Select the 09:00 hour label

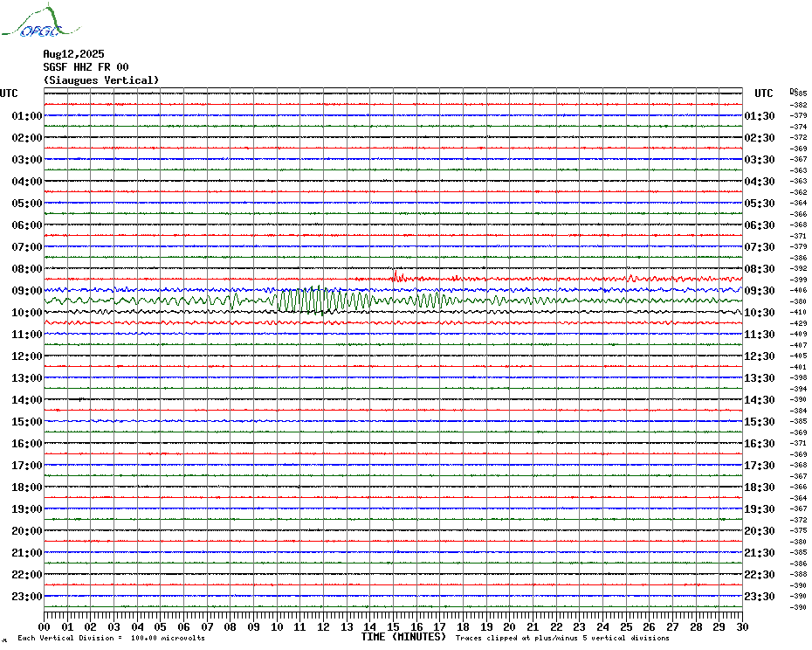point(27,291)
